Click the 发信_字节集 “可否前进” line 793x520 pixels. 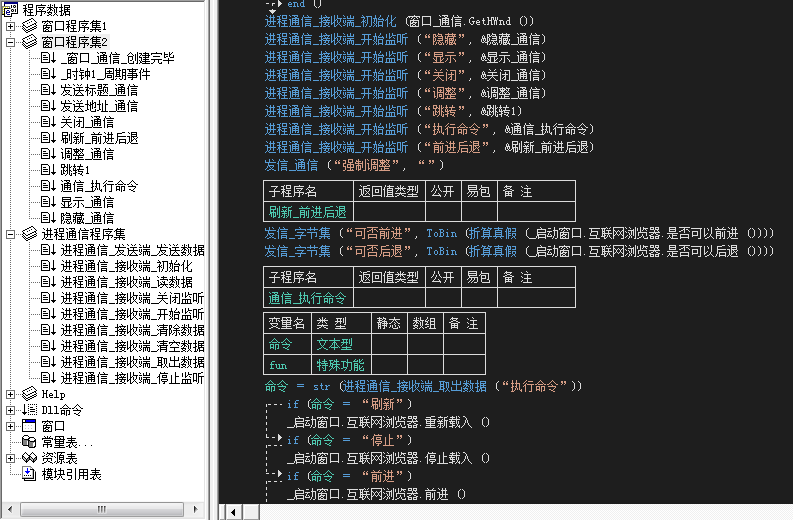click(x=519, y=233)
